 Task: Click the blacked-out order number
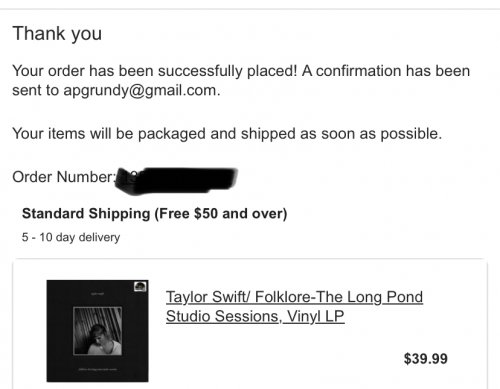point(176,181)
